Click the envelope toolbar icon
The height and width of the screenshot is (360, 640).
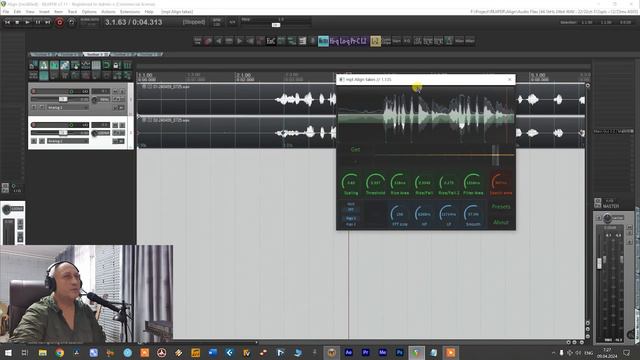coord(85,65)
